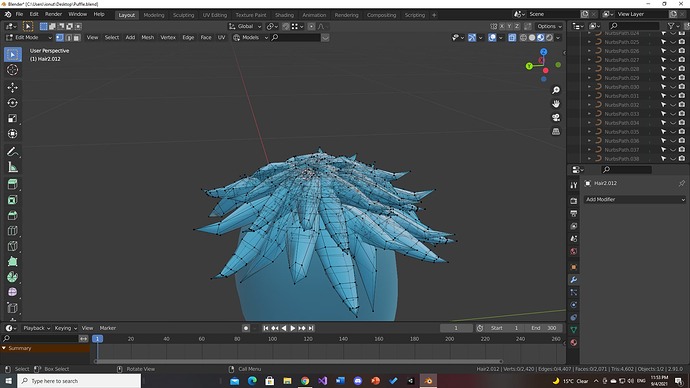Open Google Chrome from the taskbar
The image size is (690, 388).
click(x=305, y=381)
